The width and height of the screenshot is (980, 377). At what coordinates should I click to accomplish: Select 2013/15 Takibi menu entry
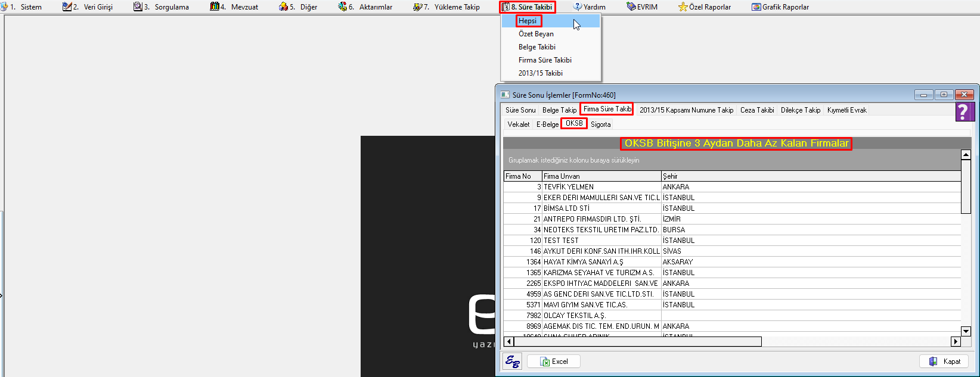click(551, 73)
